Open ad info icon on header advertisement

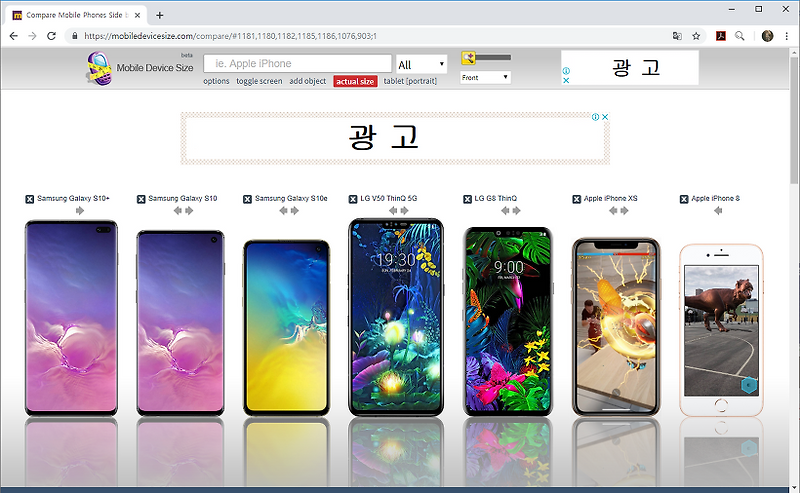tap(566, 71)
